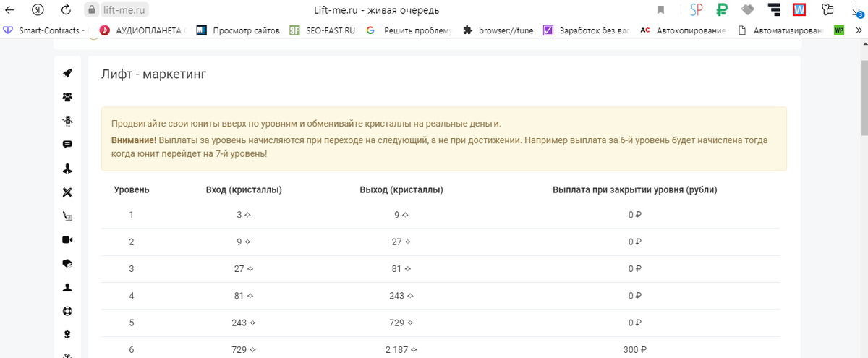Click the box package sidebar icon
868x358 pixels.
67,263
